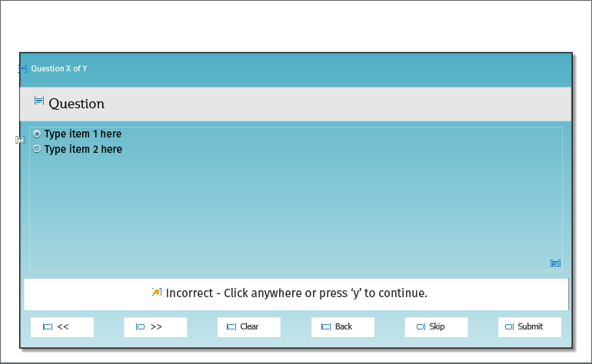
Task: Click the blue icon at answer area's bottom-right corner
Action: point(555,263)
